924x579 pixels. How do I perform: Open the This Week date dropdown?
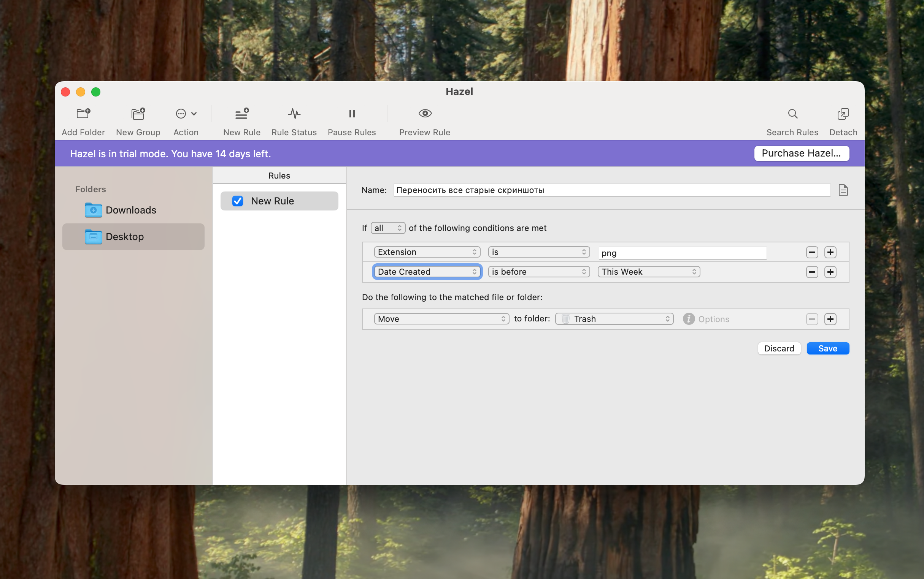pyautogui.click(x=649, y=272)
